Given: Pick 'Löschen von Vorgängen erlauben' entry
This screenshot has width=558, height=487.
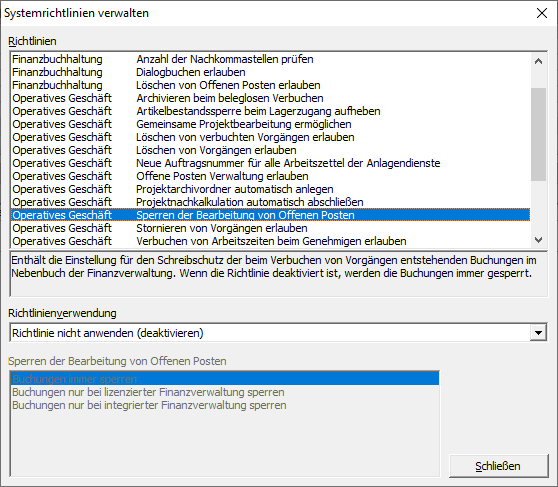Looking at the screenshot, I should click(x=270, y=150).
